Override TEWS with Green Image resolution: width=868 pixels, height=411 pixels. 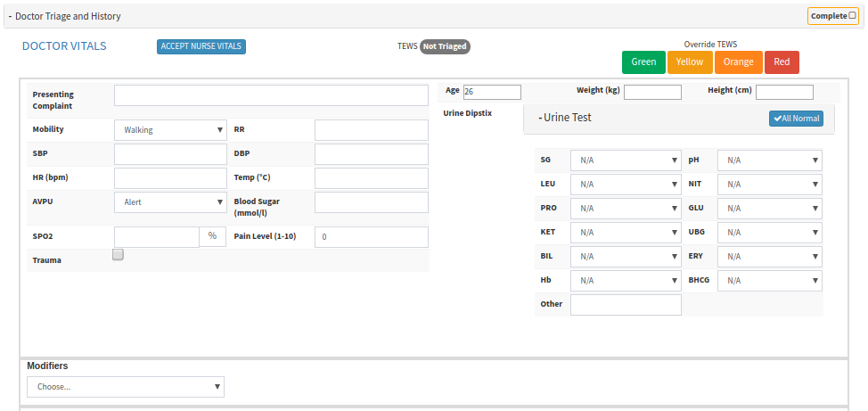click(643, 62)
